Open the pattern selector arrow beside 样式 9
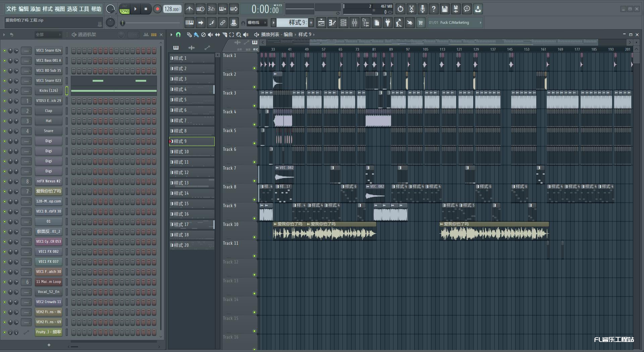Image resolution: width=644 pixels, height=352 pixels. tap(273, 22)
